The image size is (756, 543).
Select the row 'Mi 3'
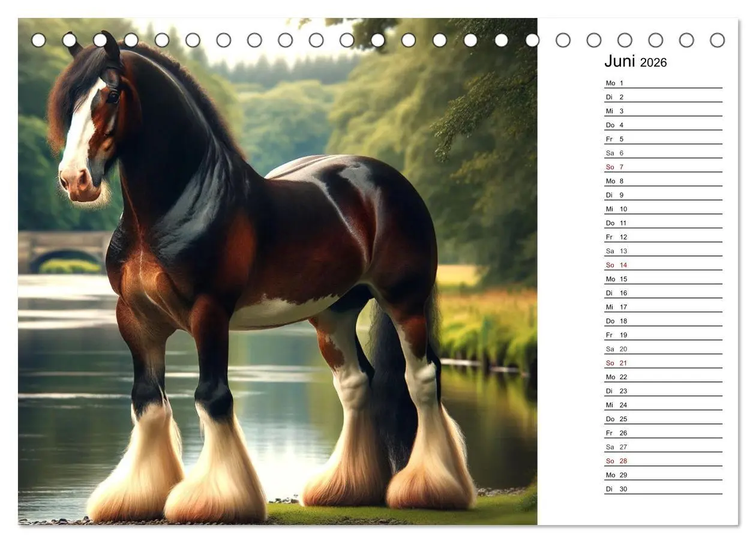click(663, 111)
